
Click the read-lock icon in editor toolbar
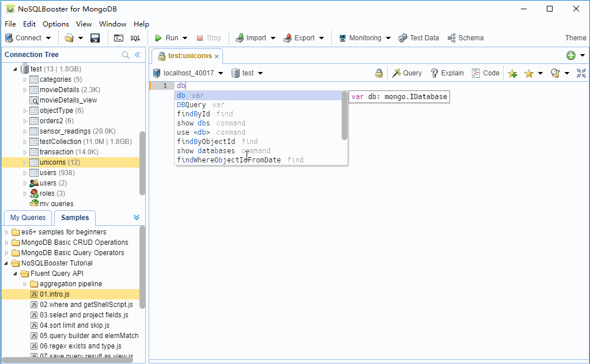379,73
